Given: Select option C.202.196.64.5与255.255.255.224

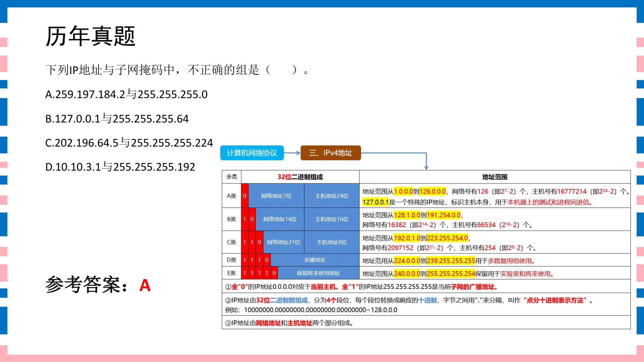Looking at the screenshot, I should point(129,143).
